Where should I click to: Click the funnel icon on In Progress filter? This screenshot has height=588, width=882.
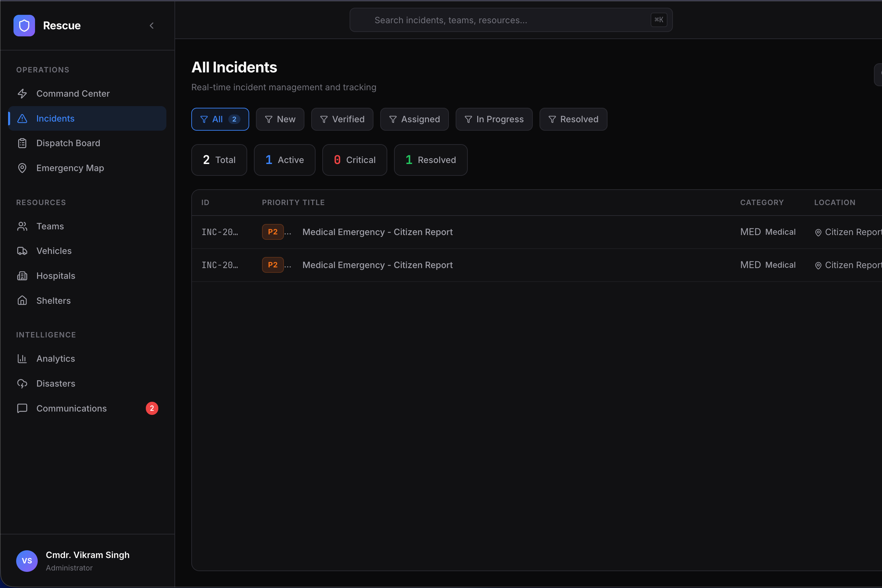tap(468, 119)
